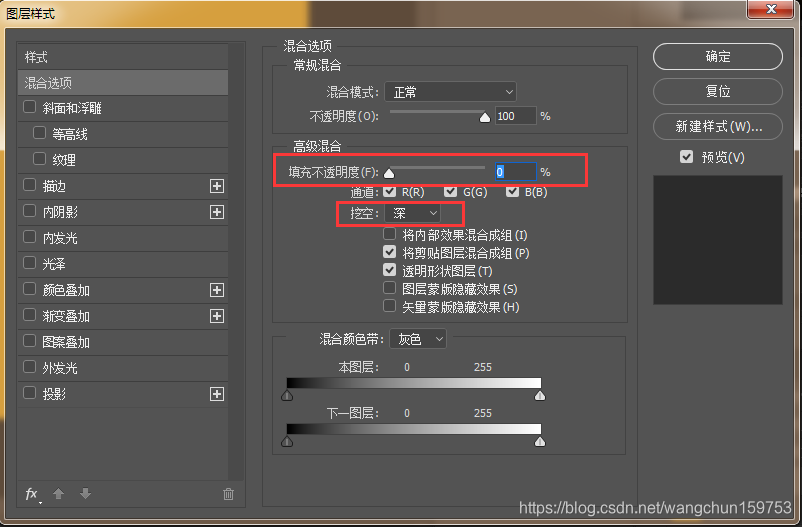The image size is (802, 527).
Task: Uncheck 将剪贴图层混合成组(P)
Action: tap(390, 252)
